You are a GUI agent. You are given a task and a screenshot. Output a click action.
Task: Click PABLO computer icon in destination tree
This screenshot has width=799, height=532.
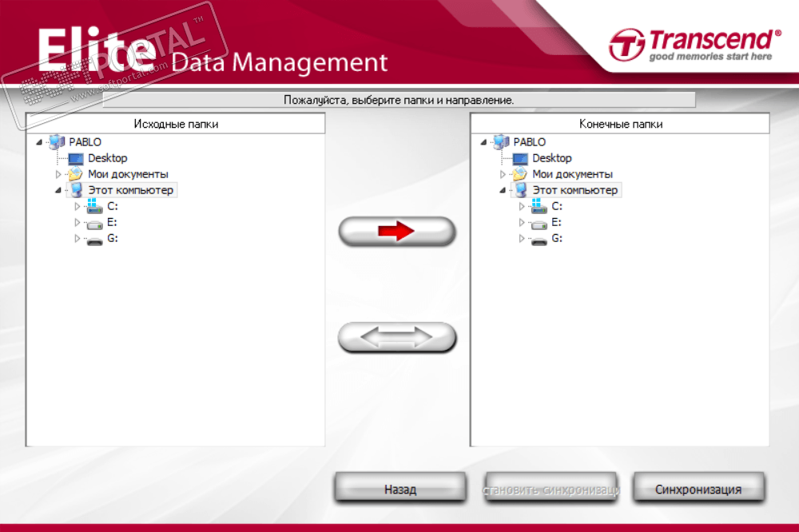(x=502, y=142)
